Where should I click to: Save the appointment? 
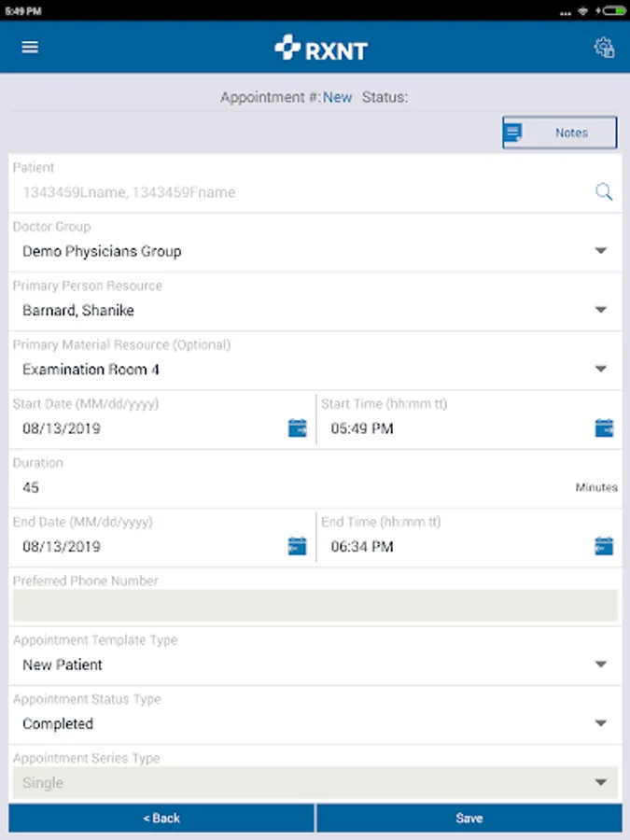coord(469,818)
